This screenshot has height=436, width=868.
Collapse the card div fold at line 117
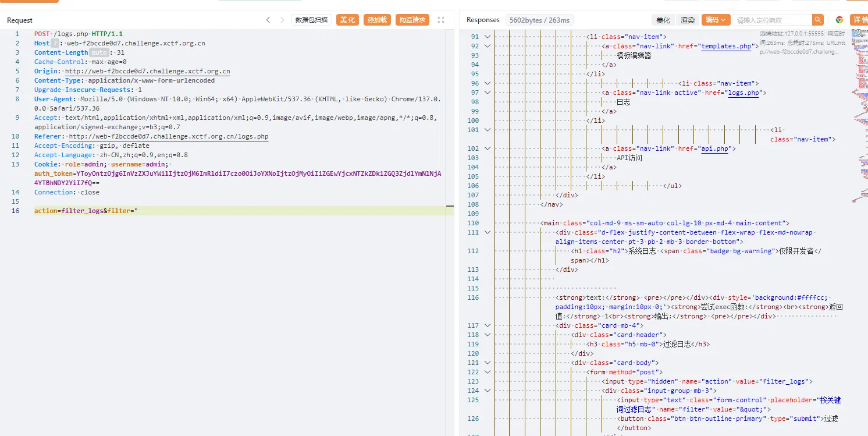pyautogui.click(x=488, y=325)
